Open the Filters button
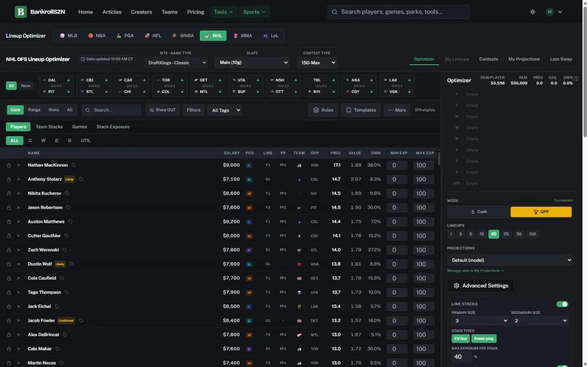Screen dimensions: 588x367 tap(194, 110)
